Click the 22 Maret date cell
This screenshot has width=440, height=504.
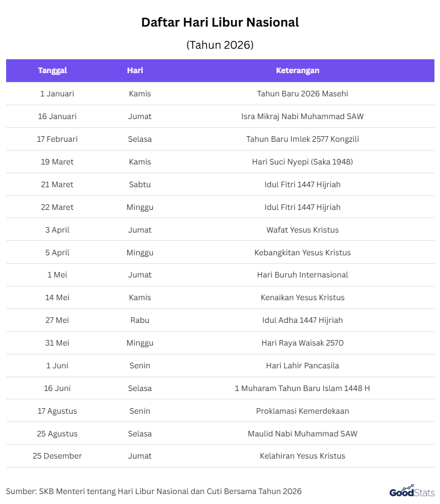pos(57,207)
